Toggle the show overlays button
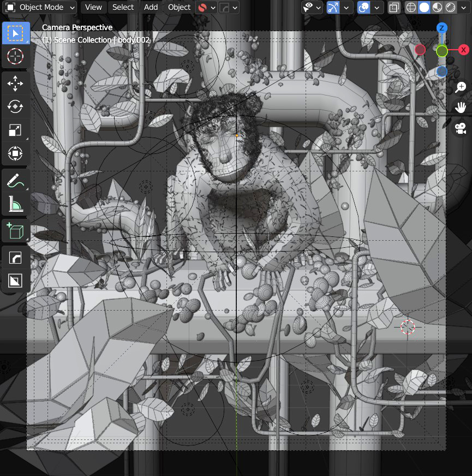The image size is (472, 476). (363, 8)
